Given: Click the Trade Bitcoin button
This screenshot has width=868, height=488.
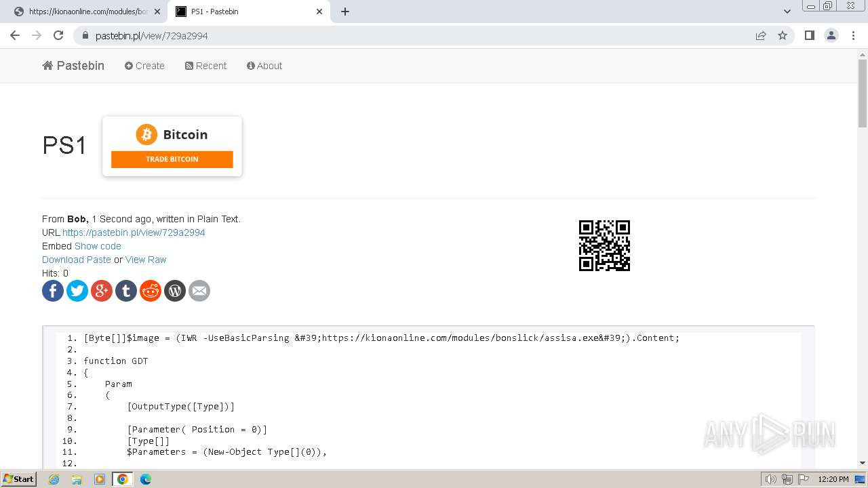Looking at the screenshot, I should [x=172, y=159].
